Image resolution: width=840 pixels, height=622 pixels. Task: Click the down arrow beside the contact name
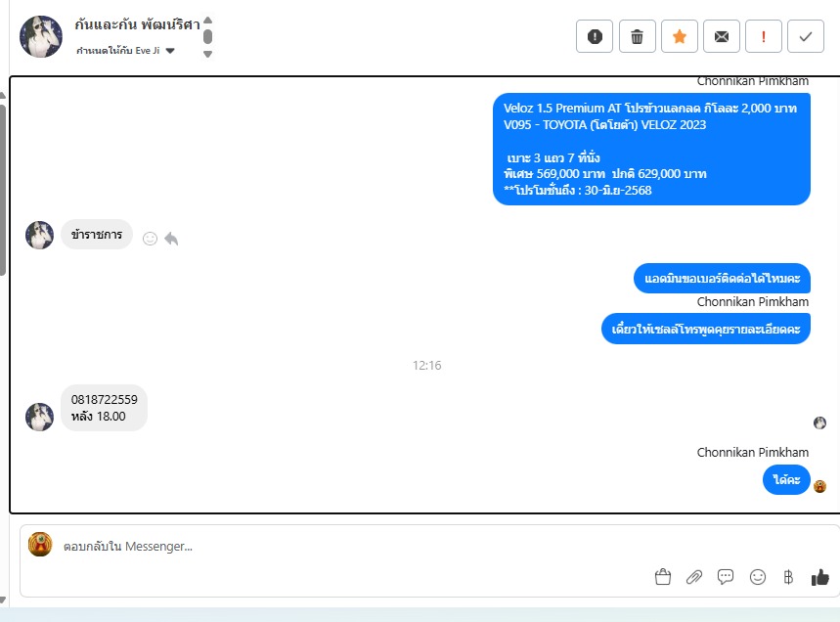(x=208, y=54)
